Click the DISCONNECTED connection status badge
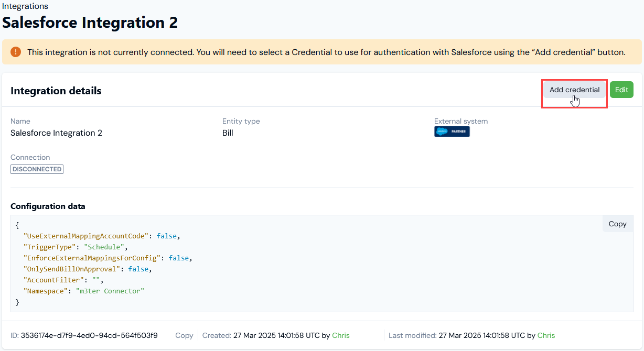 [37, 169]
